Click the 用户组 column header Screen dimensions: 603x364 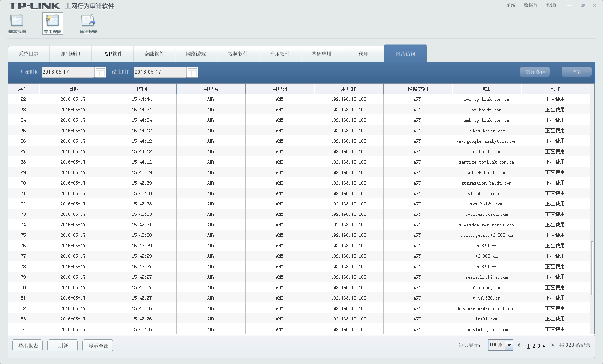(280, 89)
